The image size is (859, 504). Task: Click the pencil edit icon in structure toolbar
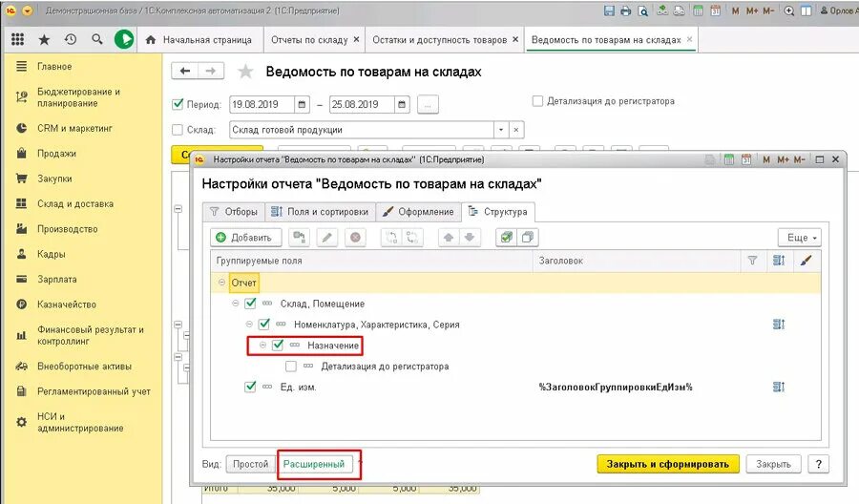pyautogui.click(x=326, y=238)
